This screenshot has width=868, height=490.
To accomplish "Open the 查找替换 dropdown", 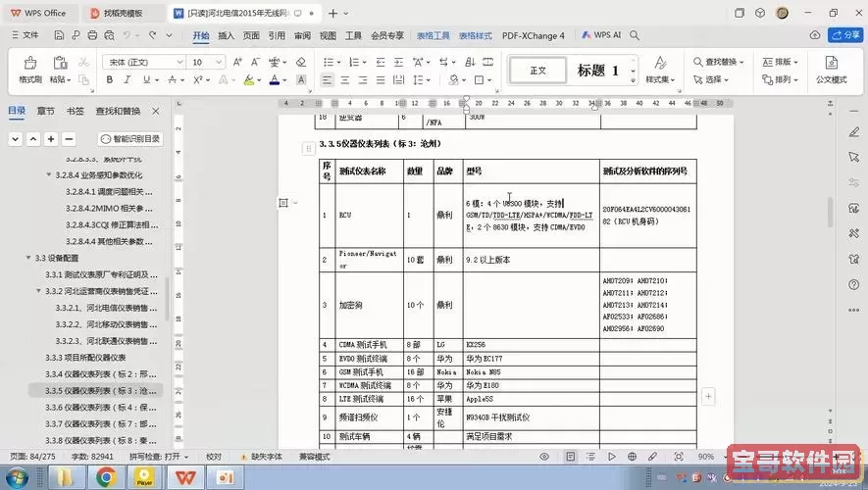I will (x=719, y=62).
